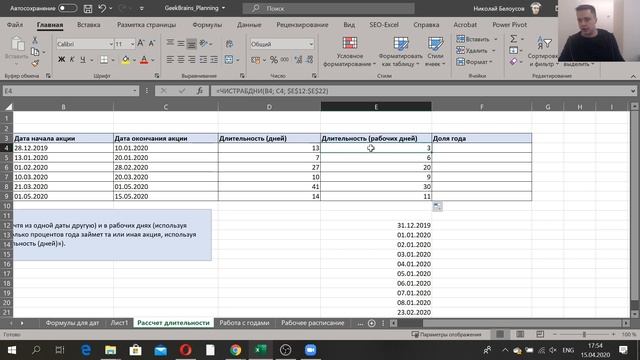
Task: Open the font size dropdown
Action: [x=132, y=44]
